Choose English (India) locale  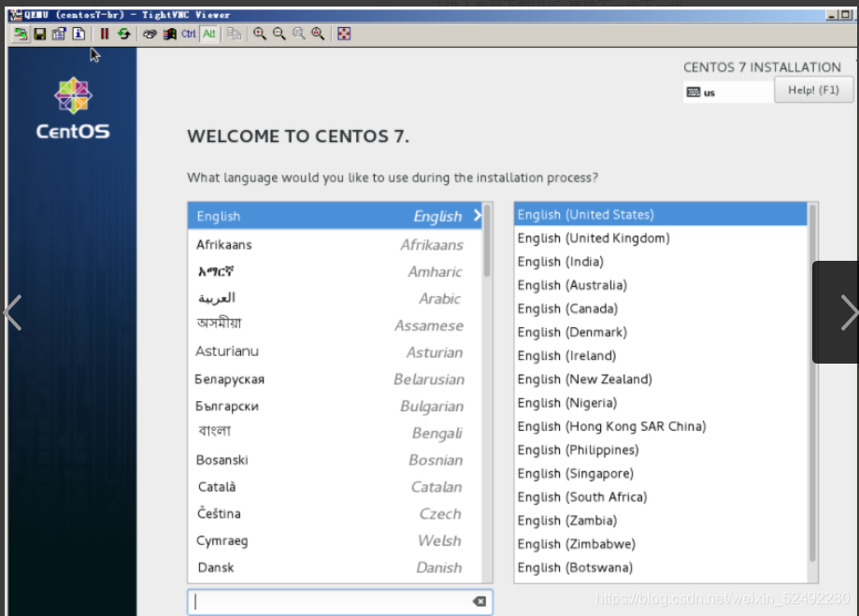660,262
